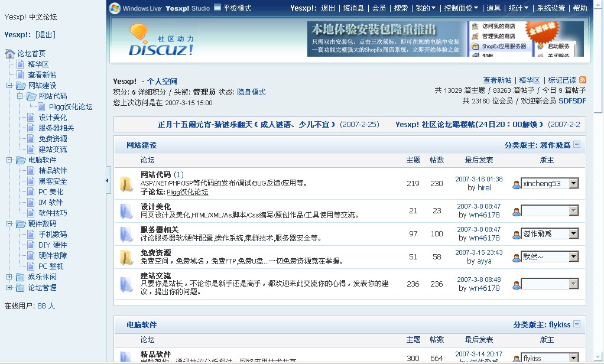Click the folder icon of 设计美化 forum row
This screenshot has width=604, height=364.
(126, 211)
